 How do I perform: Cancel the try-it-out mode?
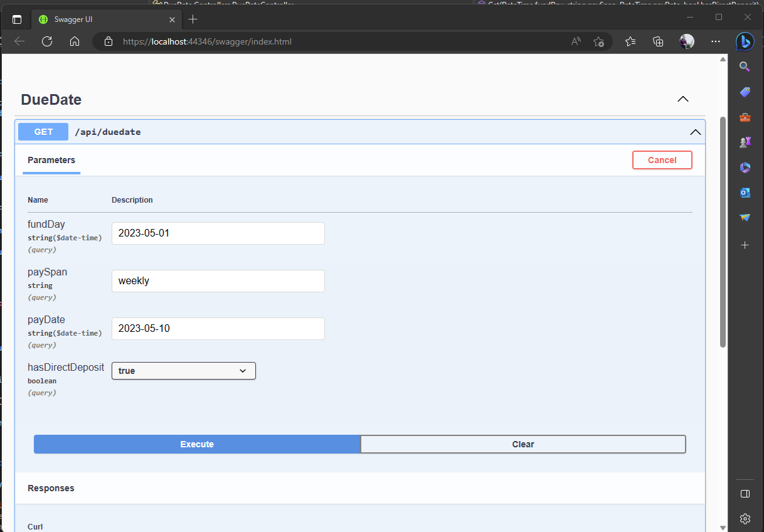pyautogui.click(x=662, y=160)
